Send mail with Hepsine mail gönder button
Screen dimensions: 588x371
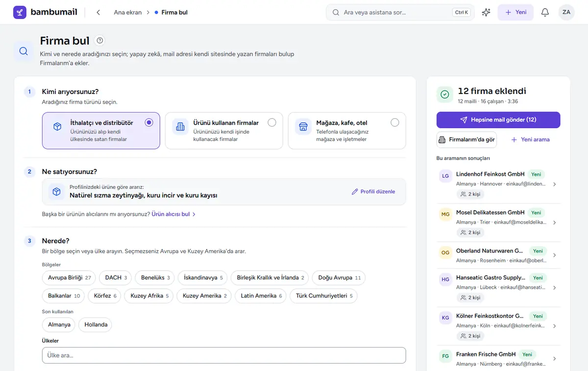coord(498,120)
